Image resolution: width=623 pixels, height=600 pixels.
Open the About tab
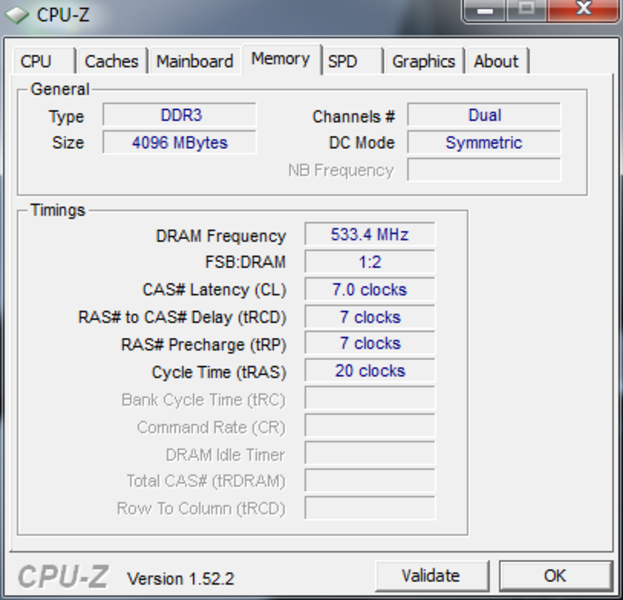tap(497, 61)
